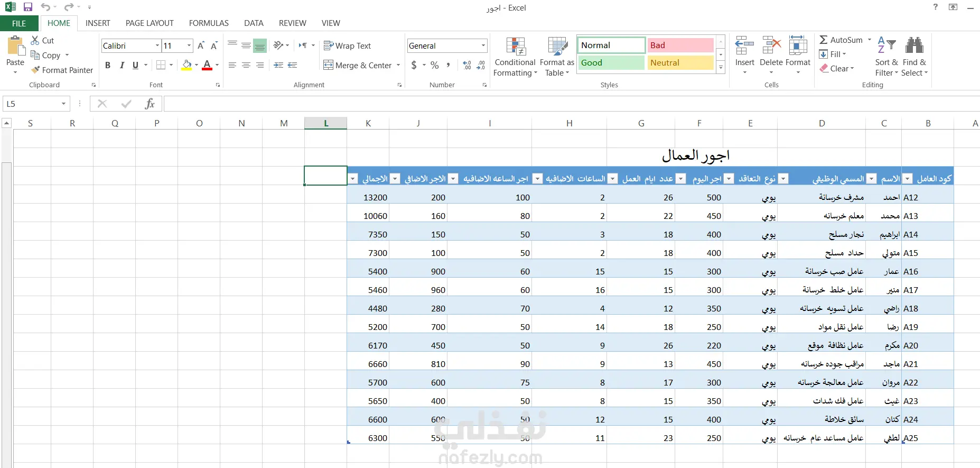Viewport: 980px width, 468px height.
Task: Click the Redo arrow icon
Action: [69, 7]
